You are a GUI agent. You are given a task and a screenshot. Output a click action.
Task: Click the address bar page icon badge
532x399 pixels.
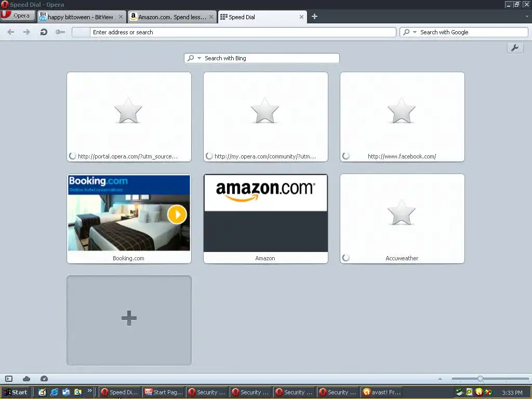[81, 32]
